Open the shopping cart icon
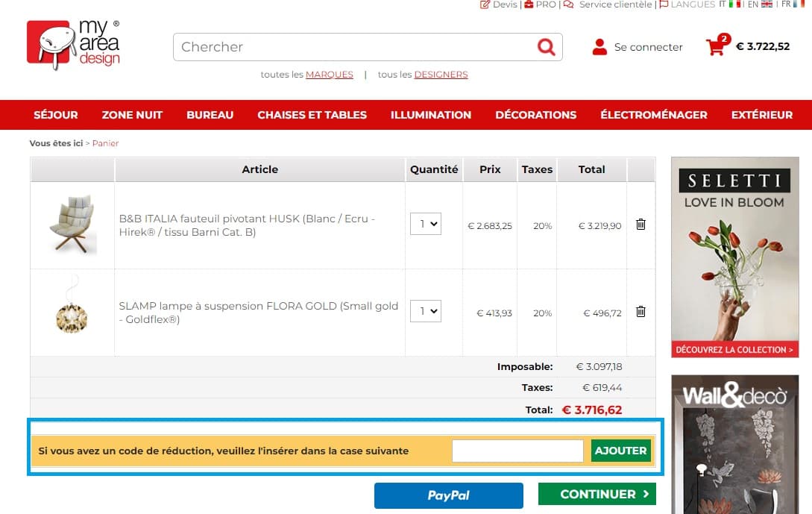The height and width of the screenshot is (514, 812). 717,46
